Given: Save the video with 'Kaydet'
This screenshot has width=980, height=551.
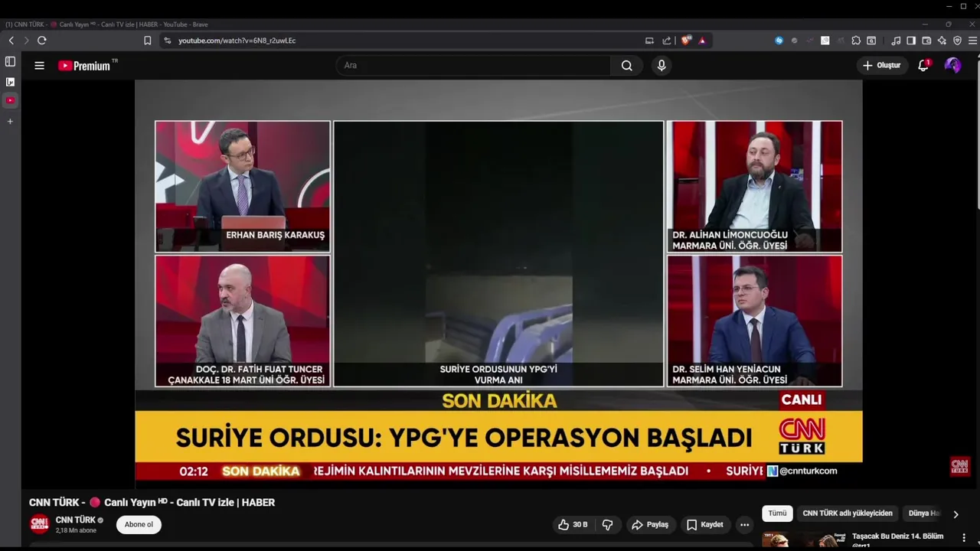Looking at the screenshot, I should coord(704,525).
